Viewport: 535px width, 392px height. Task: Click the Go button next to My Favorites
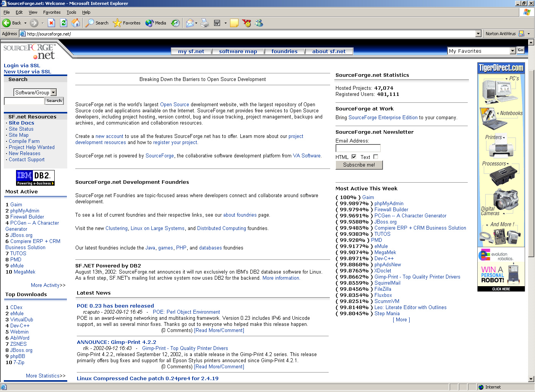[520, 50]
